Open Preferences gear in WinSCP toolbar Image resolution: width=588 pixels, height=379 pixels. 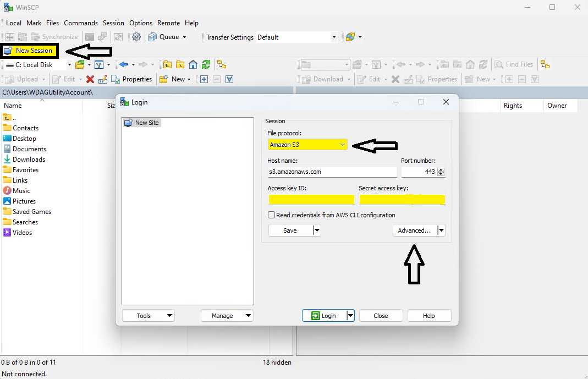click(136, 37)
